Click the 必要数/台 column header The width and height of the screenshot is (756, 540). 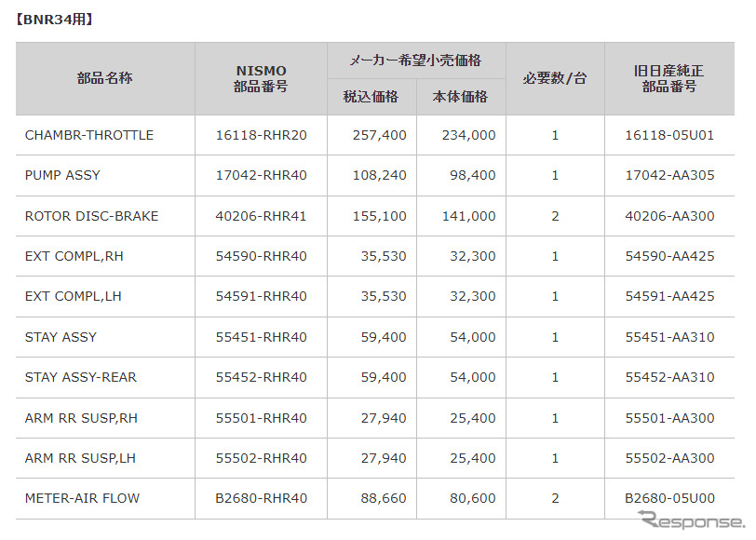pos(554,78)
